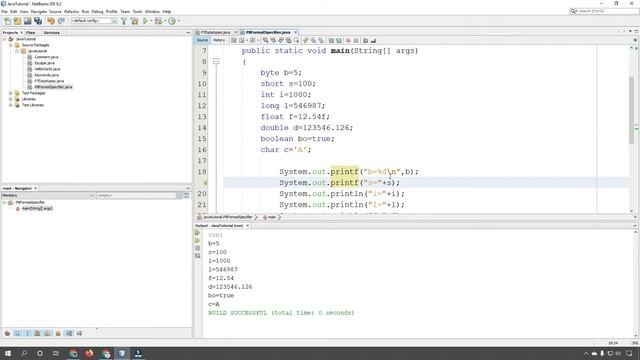The height and width of the screenshot is (360, 640).
Task: Switch to the Files tab
Action: [31, 33]
